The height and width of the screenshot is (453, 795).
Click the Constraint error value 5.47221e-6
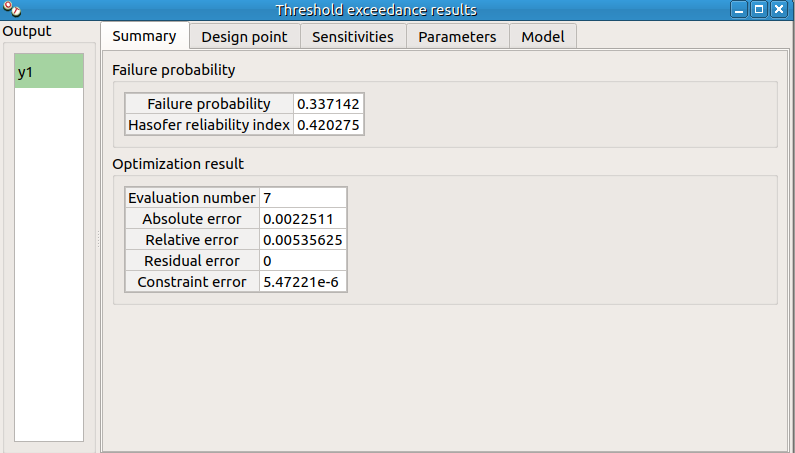pos(302,282)
